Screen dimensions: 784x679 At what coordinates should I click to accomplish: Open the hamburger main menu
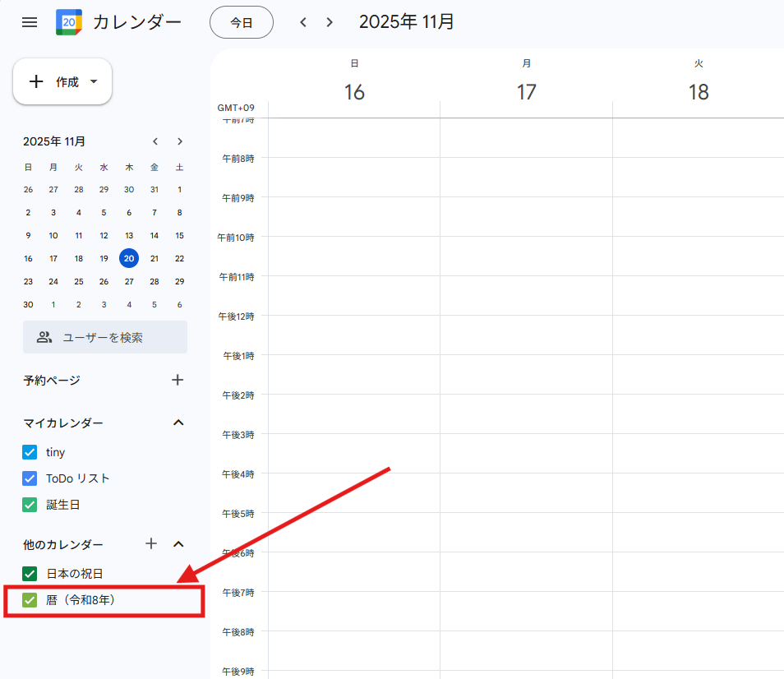[30, 22]
